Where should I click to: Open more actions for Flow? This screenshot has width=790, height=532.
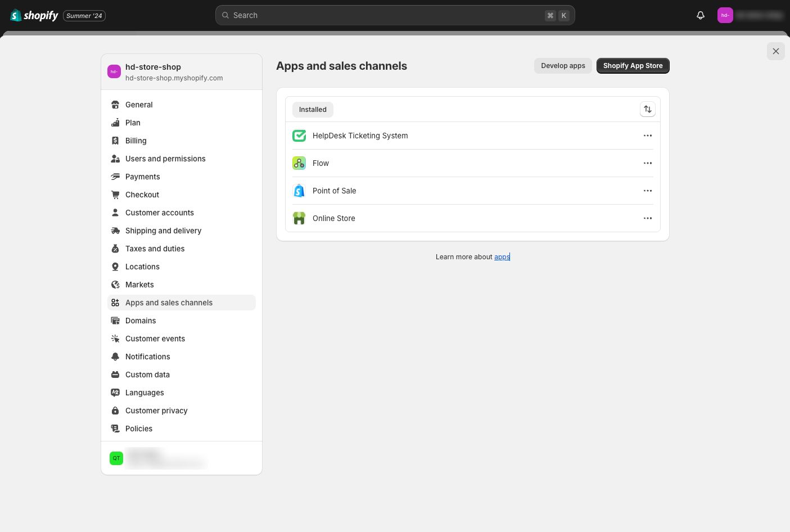[x=648, y=163]
